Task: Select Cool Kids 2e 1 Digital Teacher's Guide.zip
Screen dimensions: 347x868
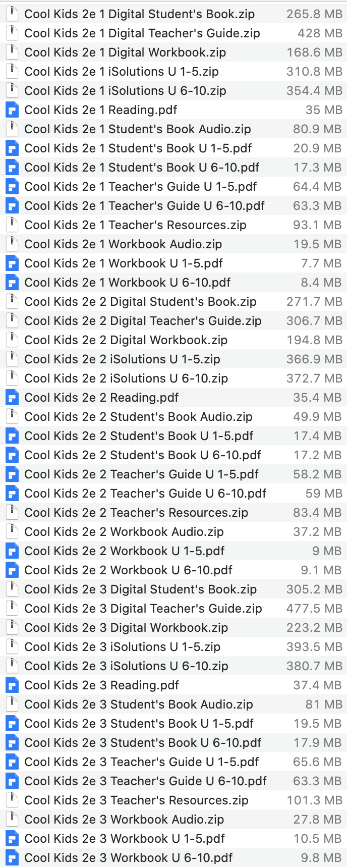Action: coord(142,33)
